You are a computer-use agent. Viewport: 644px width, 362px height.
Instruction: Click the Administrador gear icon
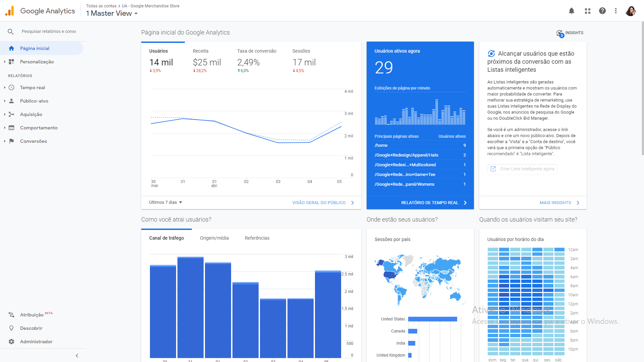[11, 342]
